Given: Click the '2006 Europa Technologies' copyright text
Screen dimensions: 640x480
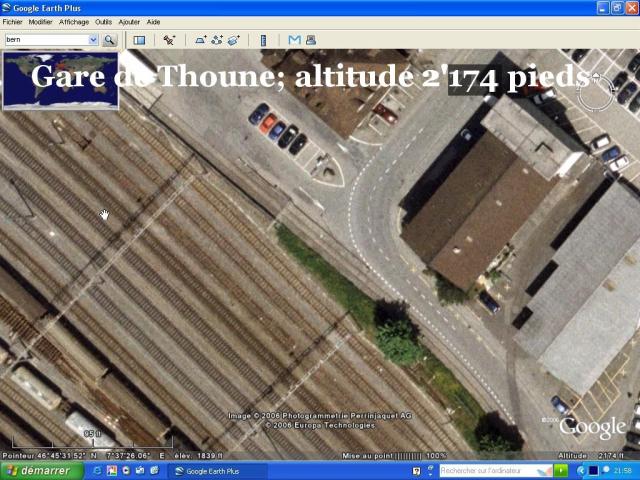Looking at the screenshot, I should 320,425.
